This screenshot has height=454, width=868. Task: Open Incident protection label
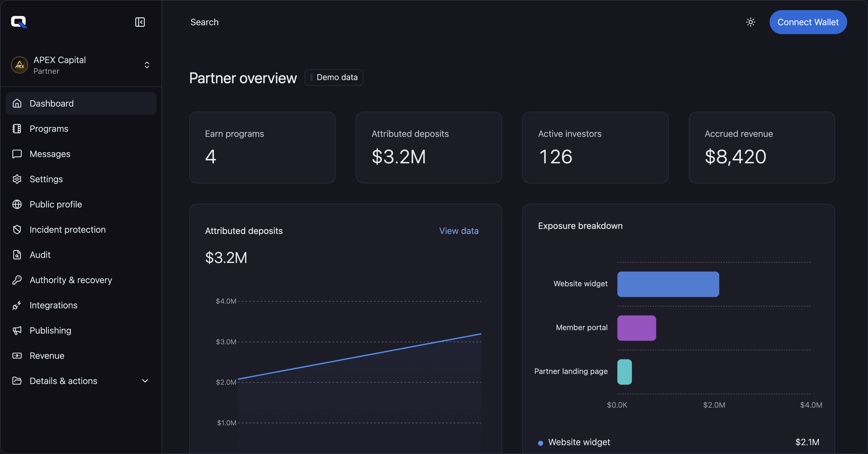68,230
